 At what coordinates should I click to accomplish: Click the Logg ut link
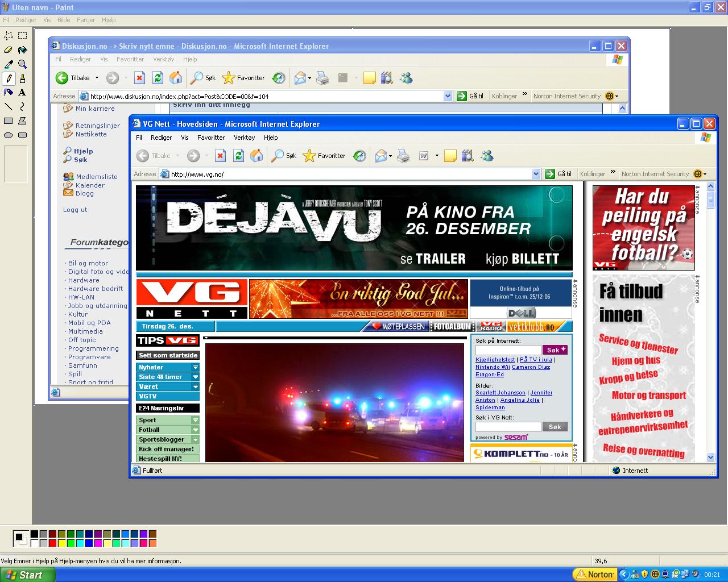(x=75, y=210)
